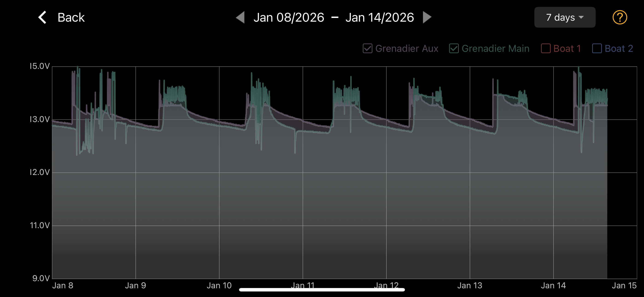Viewport: 644px width, 297px height.
Task: Tap the white home indicator bar
Action: pos(322,290)
